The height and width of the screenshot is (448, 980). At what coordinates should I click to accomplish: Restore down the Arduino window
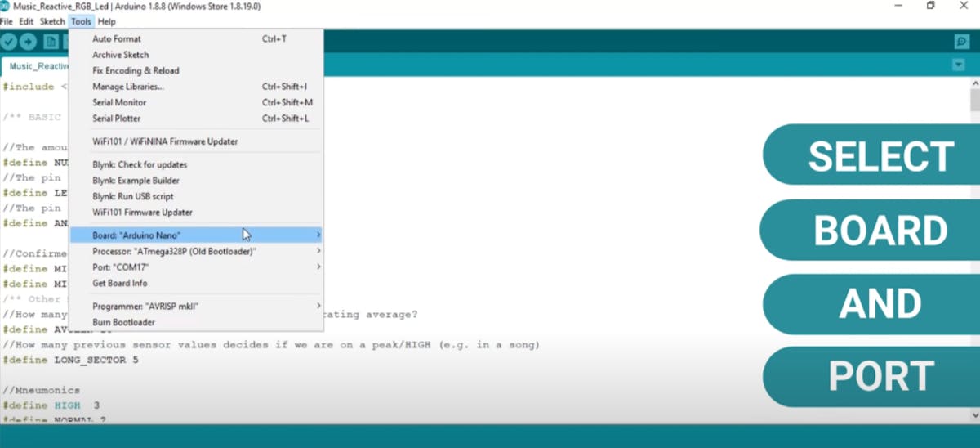pyautogui.click(x=930, y=6)
